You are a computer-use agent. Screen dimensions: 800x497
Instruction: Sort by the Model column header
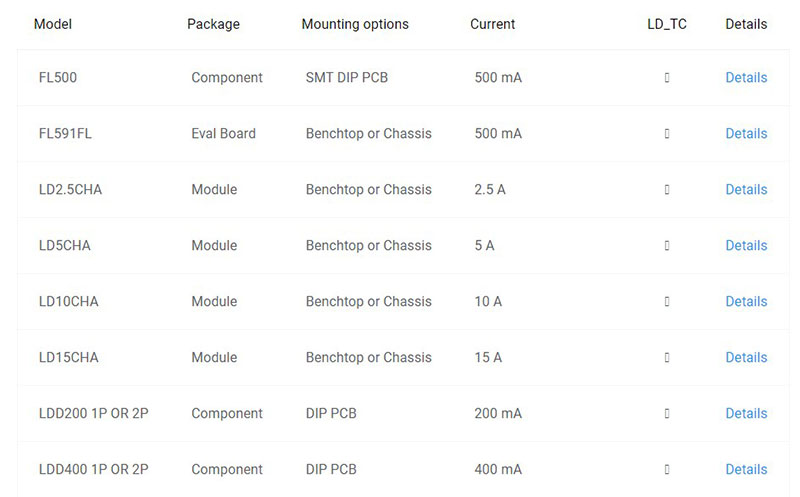(x=53, y=24)
